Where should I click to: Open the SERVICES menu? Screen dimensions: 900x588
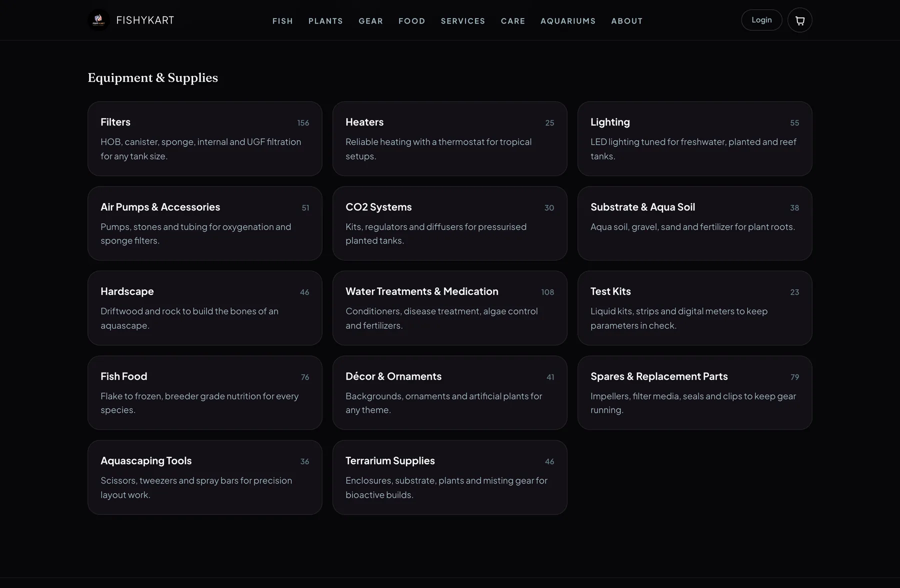tap(463, 21)
